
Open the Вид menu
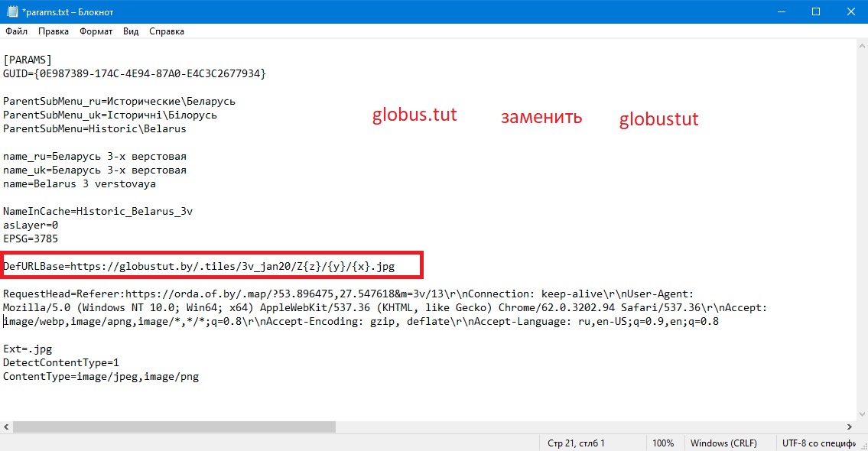(x=131, y=31)
